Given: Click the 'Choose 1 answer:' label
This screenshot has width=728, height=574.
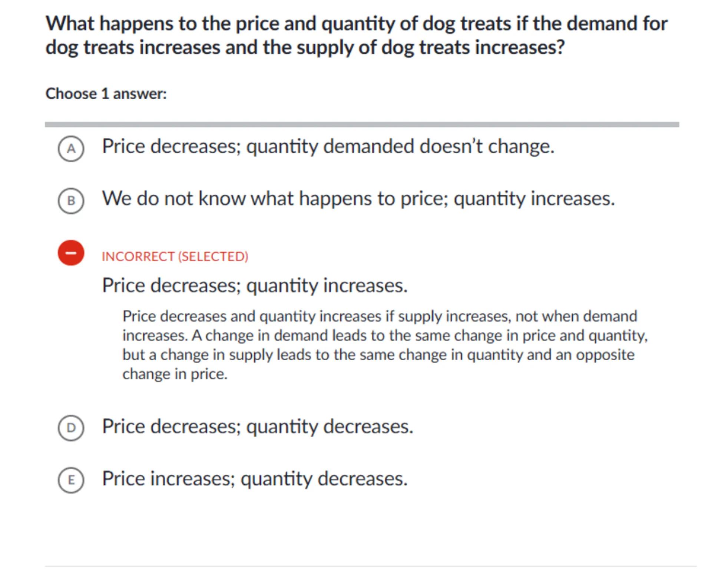Looking at the screenshot, I should [106, 94].
